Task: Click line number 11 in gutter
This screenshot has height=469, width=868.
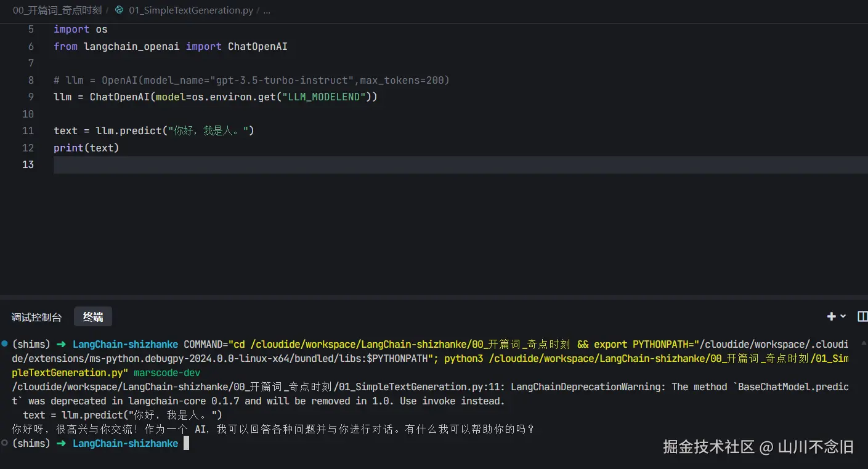Action: (x=28, y=131)
